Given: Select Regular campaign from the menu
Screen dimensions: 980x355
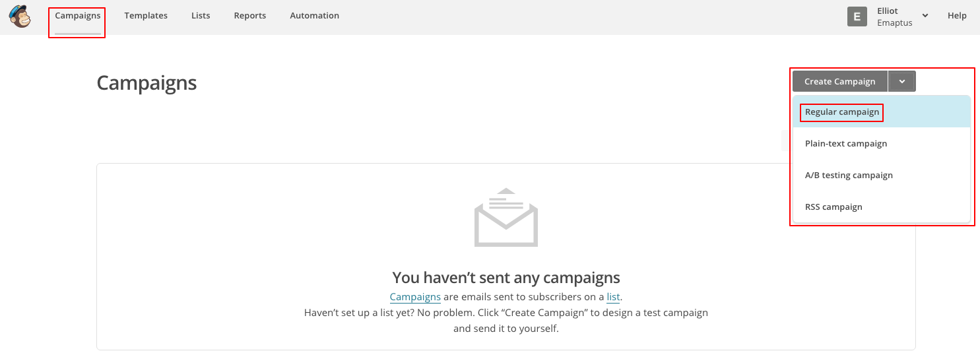Looking at the screenshot, I should tap(842, 112).
